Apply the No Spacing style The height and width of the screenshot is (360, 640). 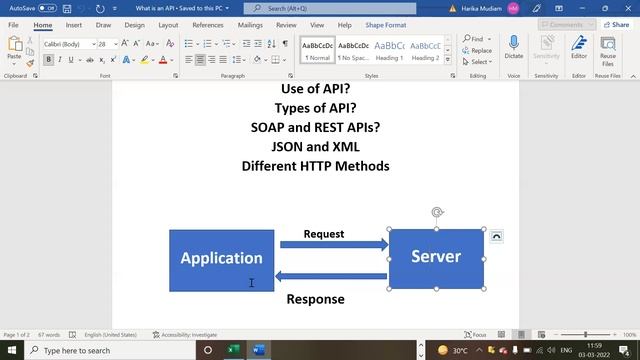[353, 50]
